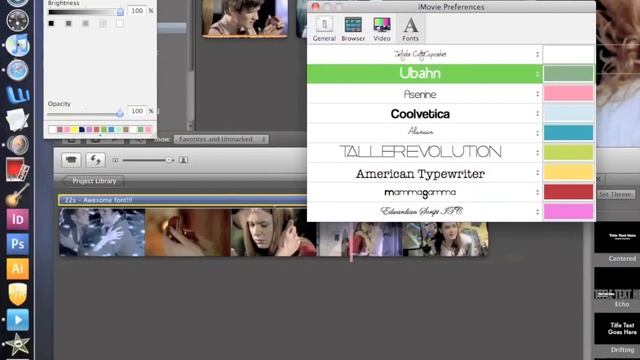Select the Fonts preferences tab
The height and width of the screenshot is (360, 640).
point(411,29)
